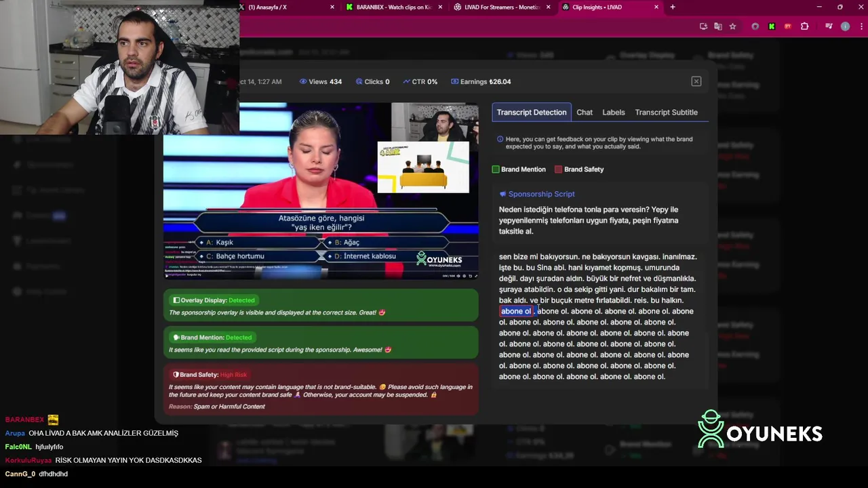Click BARANBEX username in stream chat
Viewport: 868px width, 488px height.
point(24,420)
